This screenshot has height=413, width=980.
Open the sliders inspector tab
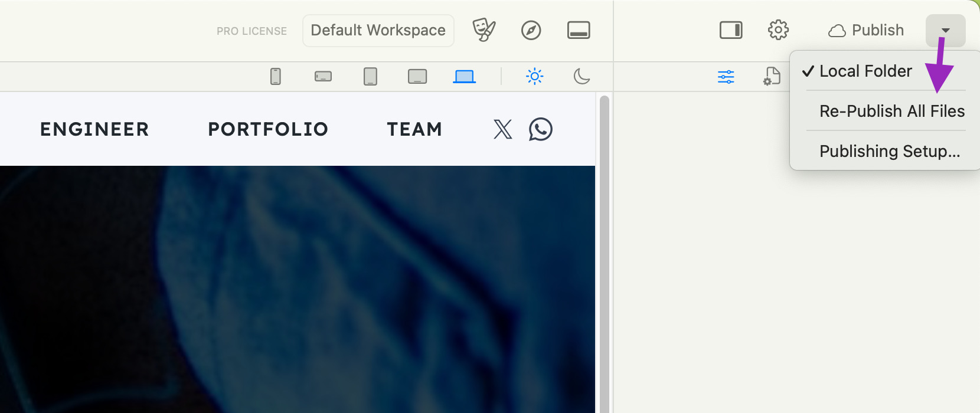tap(726, 77)
